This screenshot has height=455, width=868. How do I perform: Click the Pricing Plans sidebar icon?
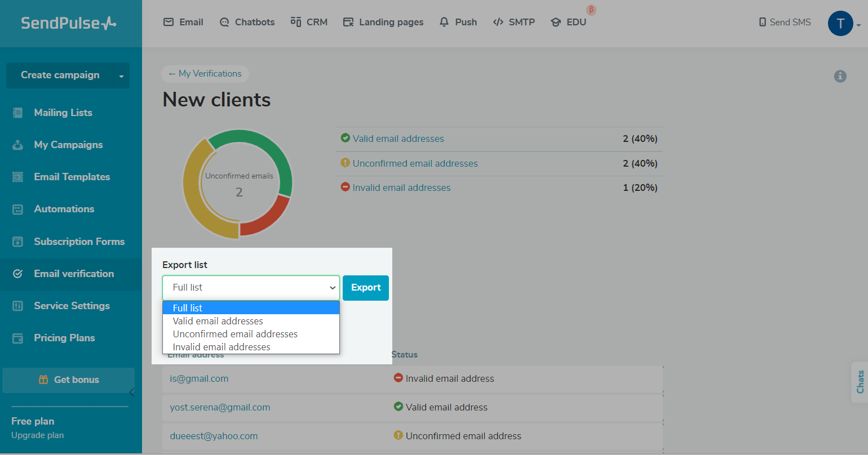click(18, 338)
